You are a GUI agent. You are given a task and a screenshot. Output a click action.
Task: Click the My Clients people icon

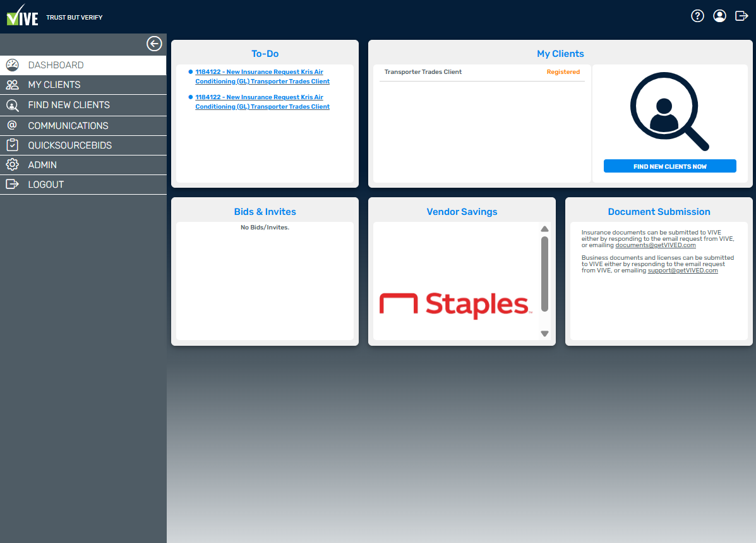tap(13, 85)
